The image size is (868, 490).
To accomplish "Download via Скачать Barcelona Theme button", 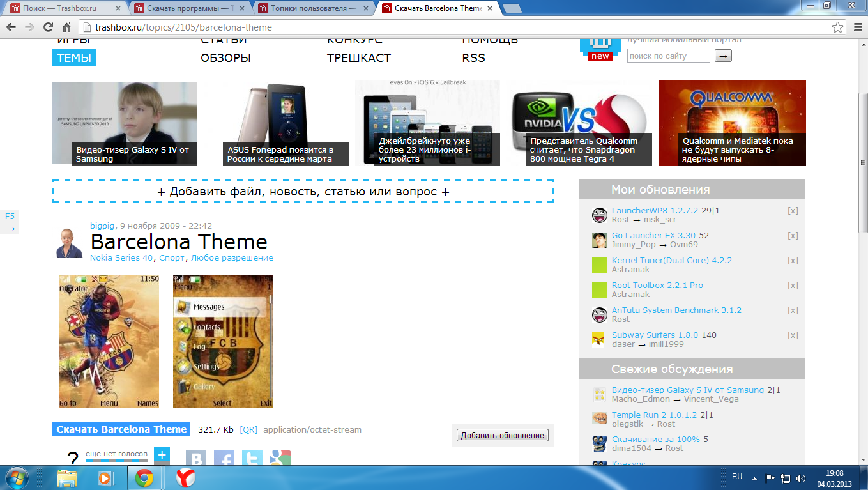I will tap(122, 429).
